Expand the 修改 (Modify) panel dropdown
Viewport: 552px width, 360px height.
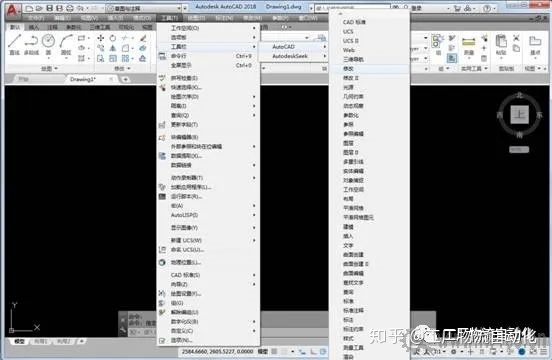coord(122,68)
